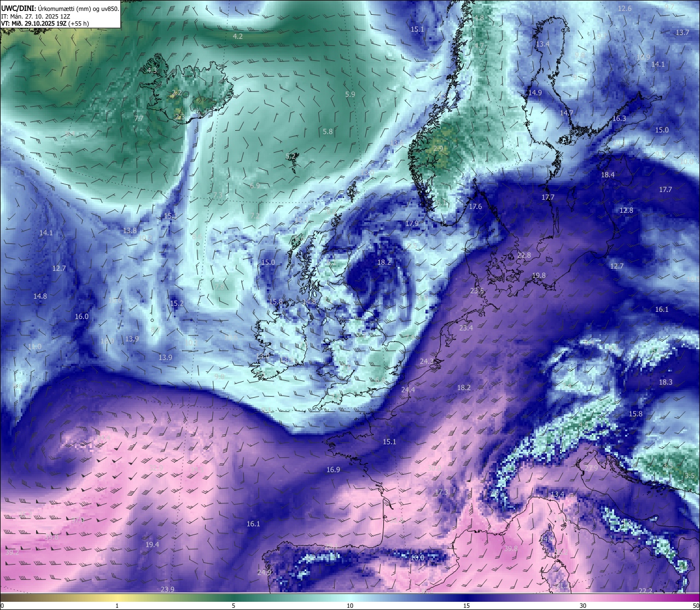700x610 pixels.
Task: Click the 15 tick on the color scale
Action: (466, 606)
